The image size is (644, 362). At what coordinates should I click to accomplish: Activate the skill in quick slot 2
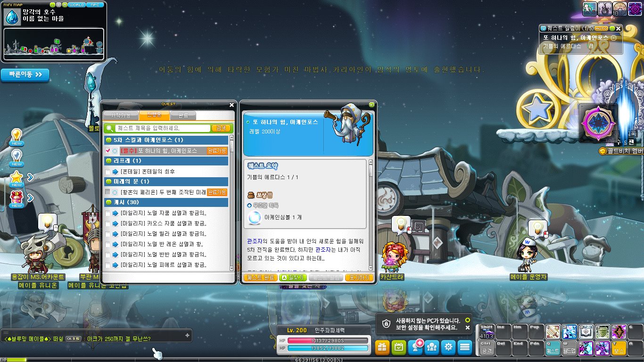569,332
